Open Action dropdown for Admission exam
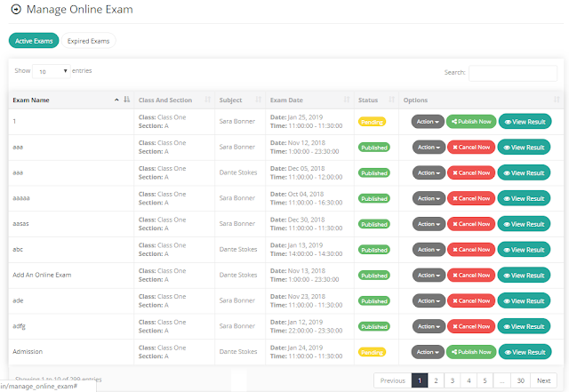This screenshot has width=569, height=392. pyautogui.click(x=428, y=352)
